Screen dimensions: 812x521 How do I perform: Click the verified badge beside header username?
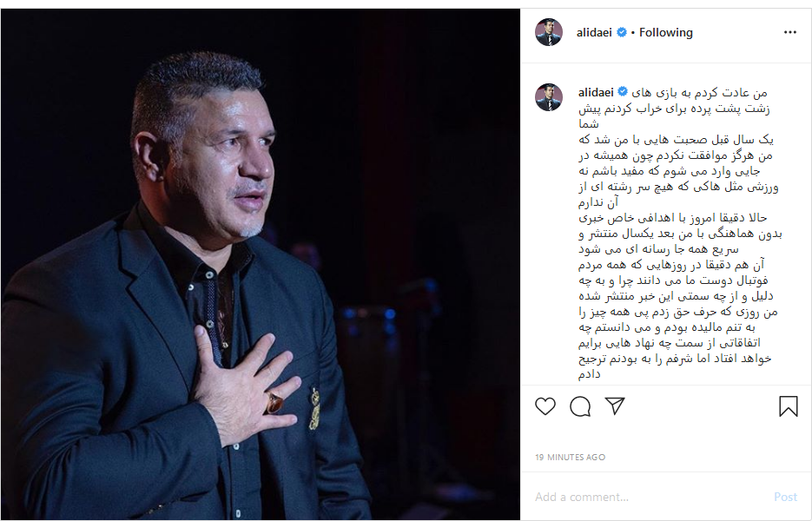tap(622, 32)
